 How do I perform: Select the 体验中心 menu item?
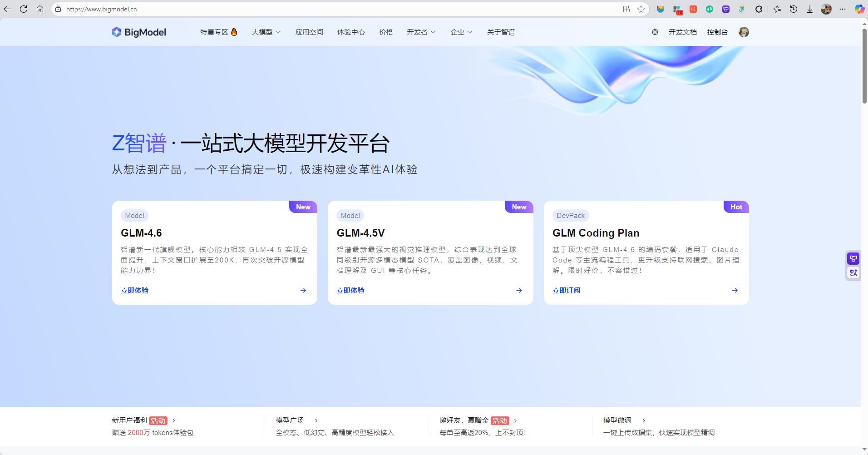tap(351, 32)
